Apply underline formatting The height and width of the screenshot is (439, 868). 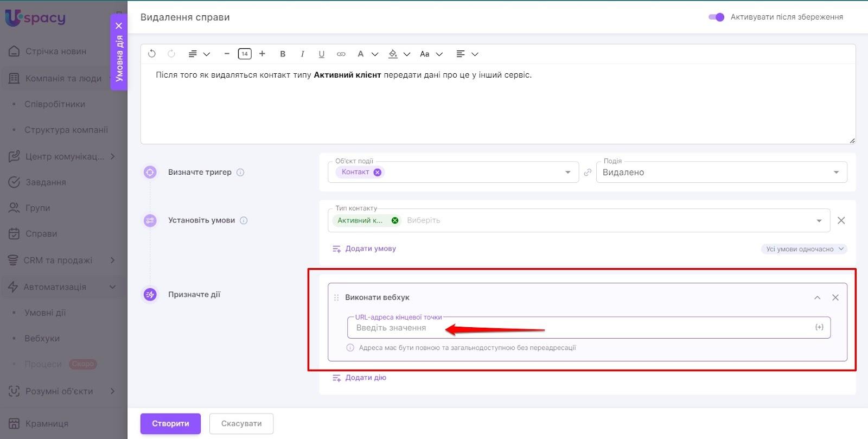click(321, 54)
